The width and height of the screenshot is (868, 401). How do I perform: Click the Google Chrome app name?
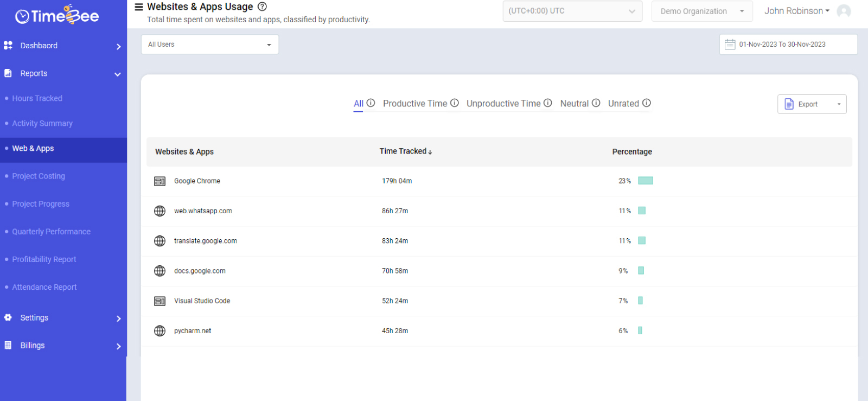197,181
